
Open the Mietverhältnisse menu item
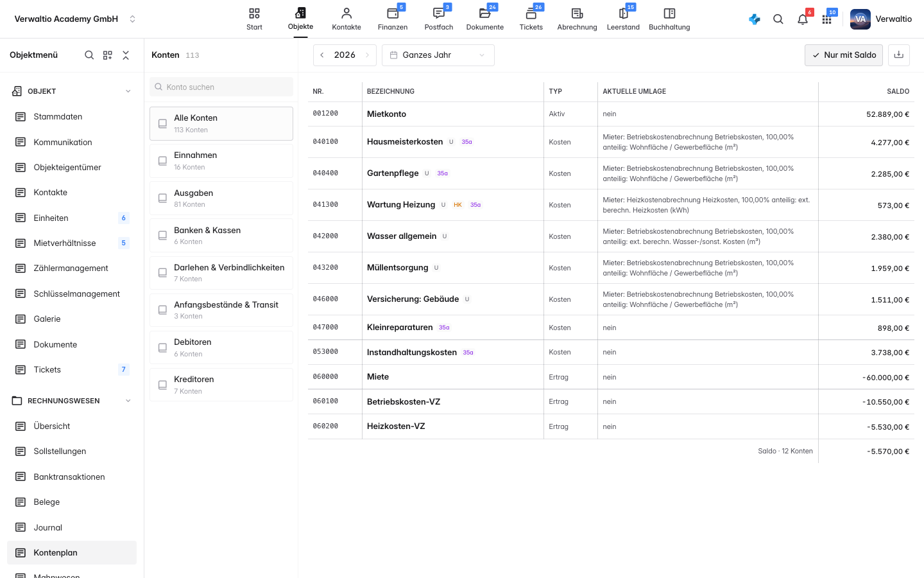tap(72, 243)
